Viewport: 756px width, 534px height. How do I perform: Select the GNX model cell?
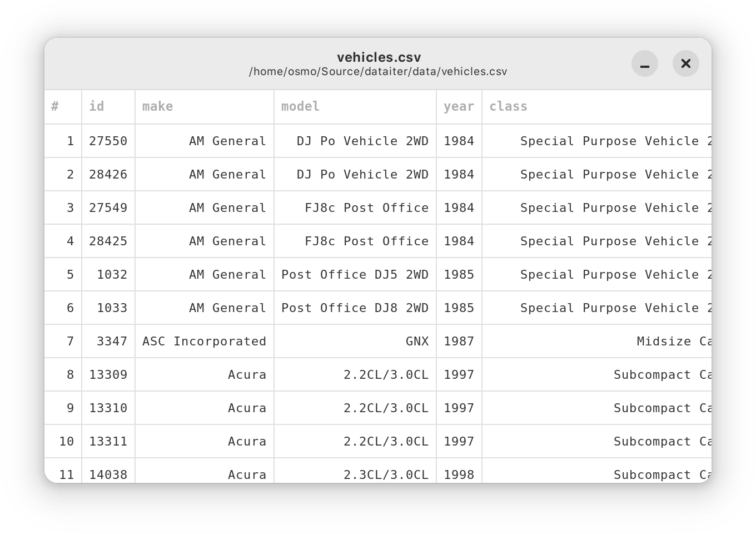coord(417,341)
